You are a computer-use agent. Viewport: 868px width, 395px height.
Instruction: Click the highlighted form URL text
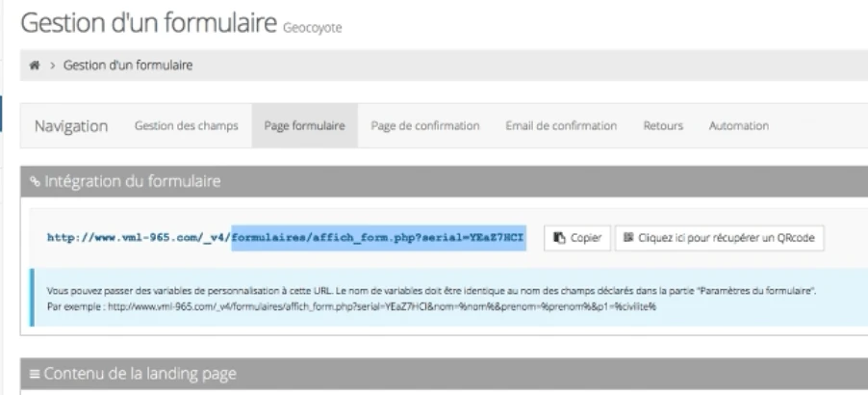378,238
